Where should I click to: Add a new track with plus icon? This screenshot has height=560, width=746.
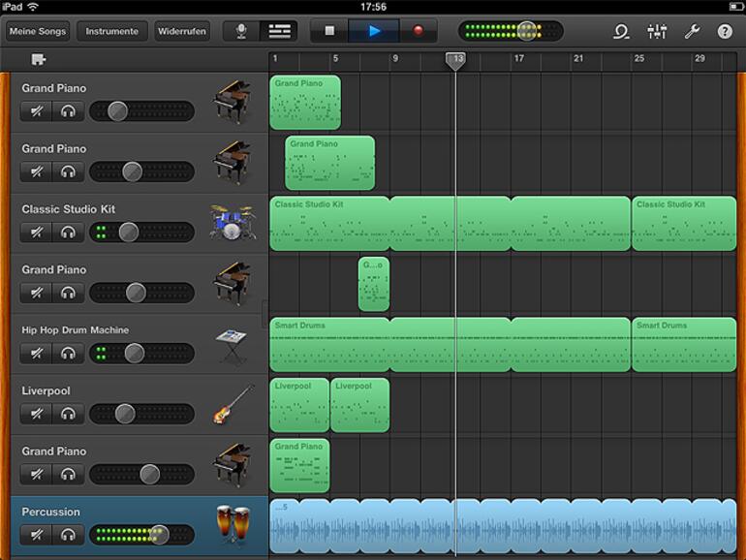[x=39, y=60]
